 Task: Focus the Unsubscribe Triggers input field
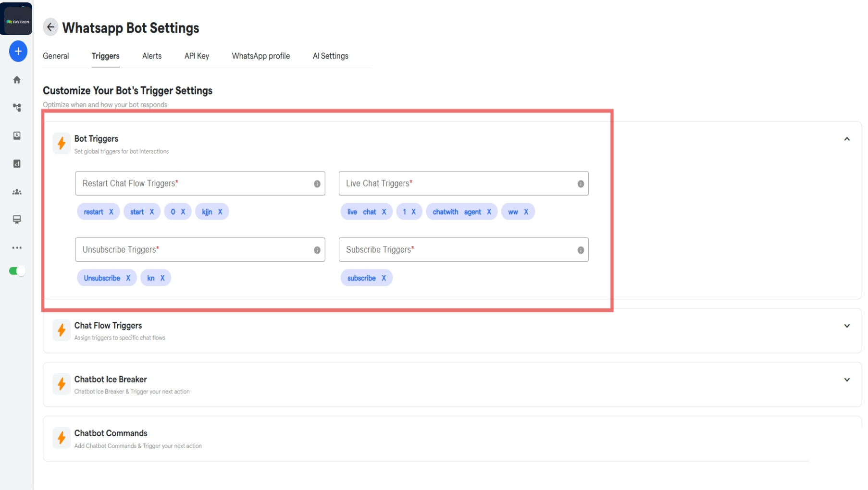(x=200, y=250)
